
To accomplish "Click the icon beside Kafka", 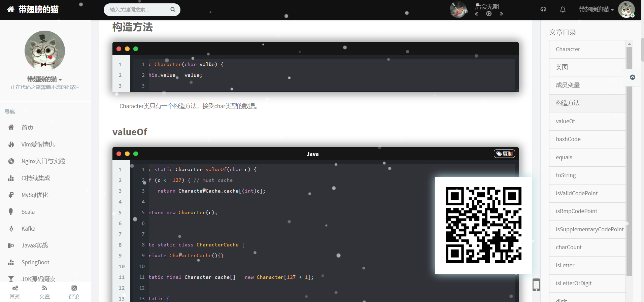I will click(11, 229).
